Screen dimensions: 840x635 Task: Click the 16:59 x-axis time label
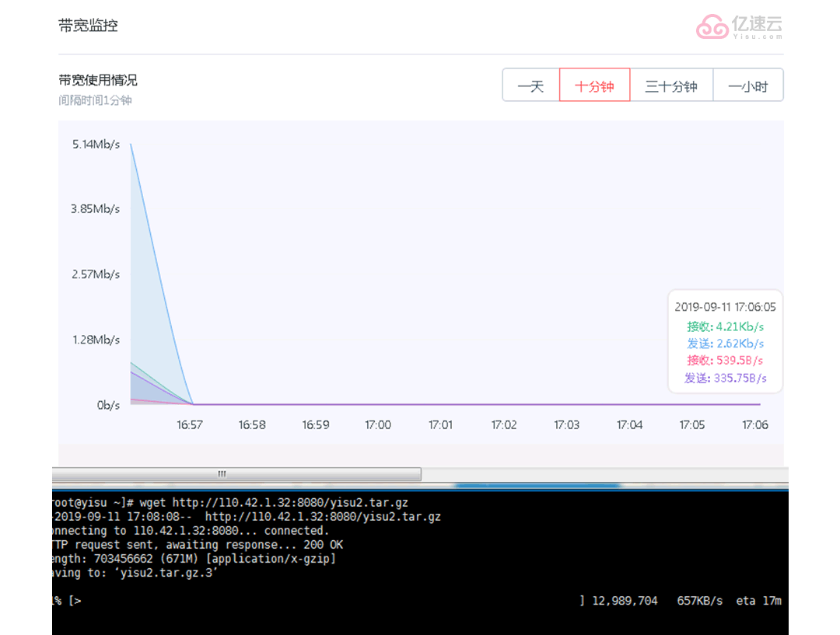point(316,424)
